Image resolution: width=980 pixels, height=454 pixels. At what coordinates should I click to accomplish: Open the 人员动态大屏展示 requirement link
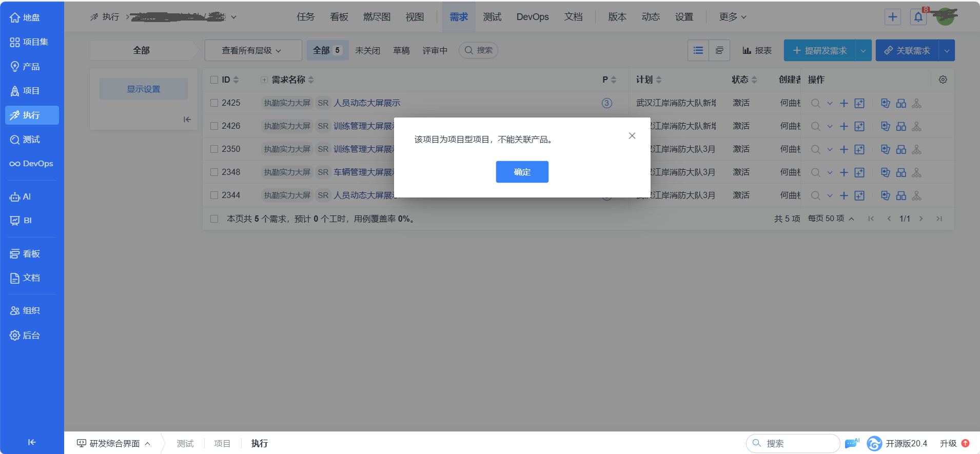[367, 103]
